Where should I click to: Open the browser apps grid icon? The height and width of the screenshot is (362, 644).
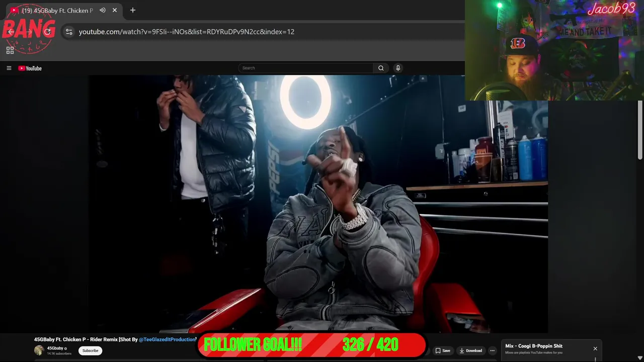tap(10, 50)
